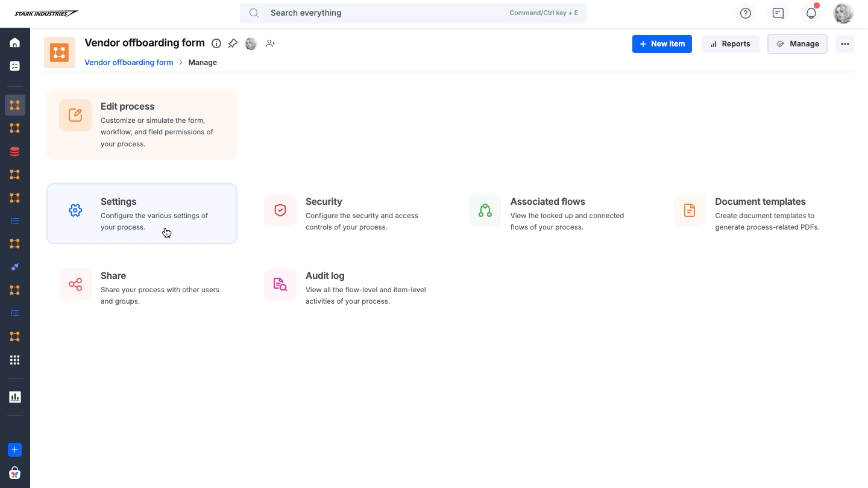
Task: Open the three-dot more options menu
Action: [x=844, y=44]
